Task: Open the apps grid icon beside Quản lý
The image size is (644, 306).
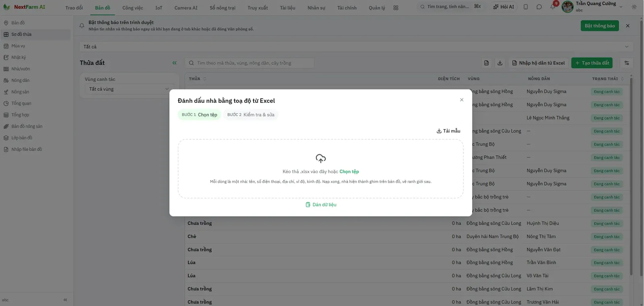Action: pos(396,8)
